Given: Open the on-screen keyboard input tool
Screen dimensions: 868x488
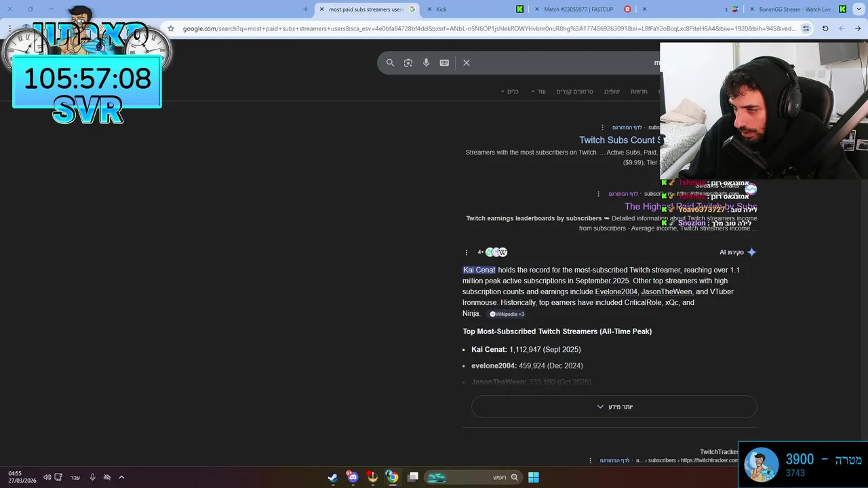Looking at the screenshot, I should (x=444, y=62).
